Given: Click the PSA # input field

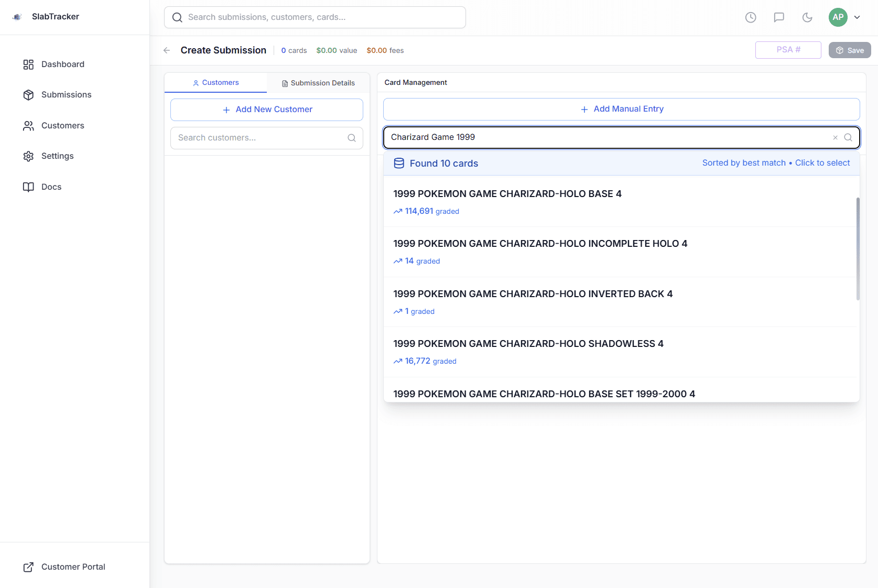Looking at the screenshot, I should [x=788, y=50].
